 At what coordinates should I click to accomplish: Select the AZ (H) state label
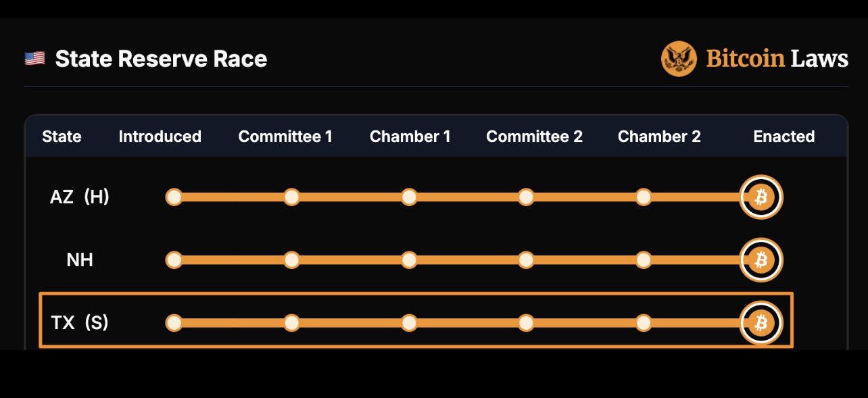[80, 197]
